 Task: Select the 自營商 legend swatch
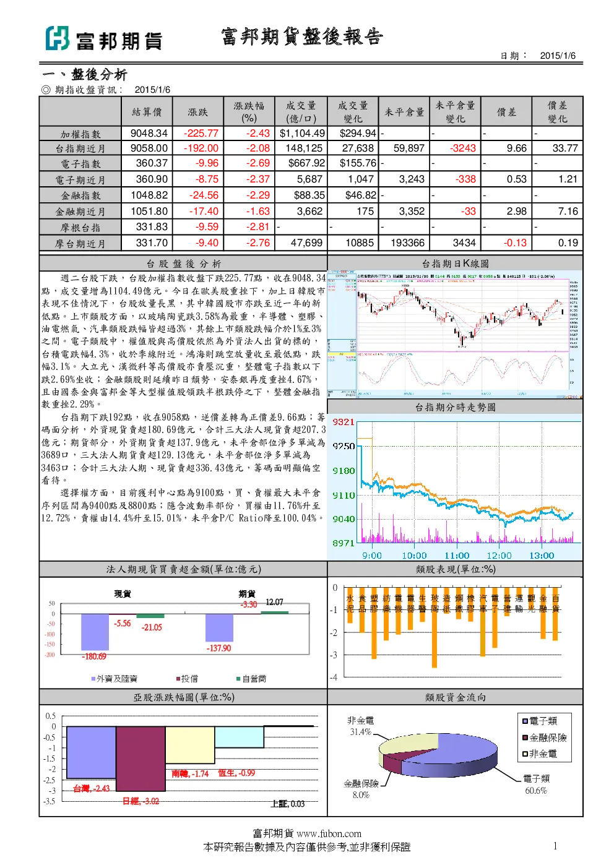pyautogui.click(x=239, y=679)
